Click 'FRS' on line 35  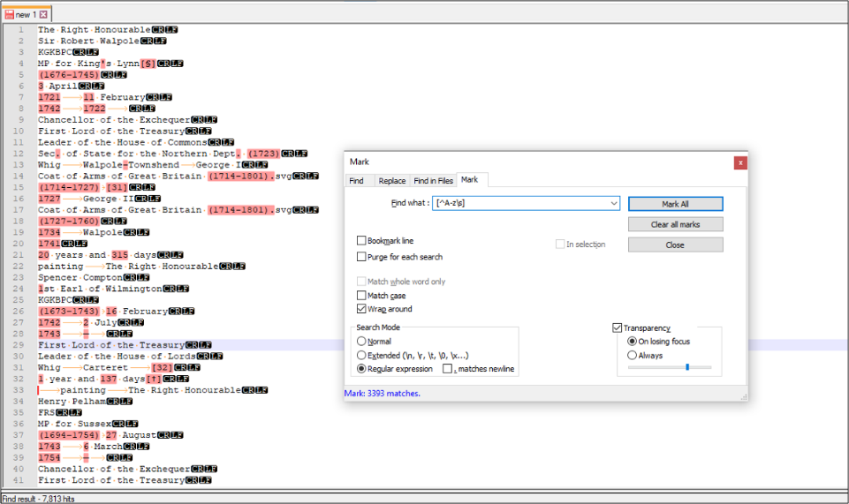click(x=46, y=412)
